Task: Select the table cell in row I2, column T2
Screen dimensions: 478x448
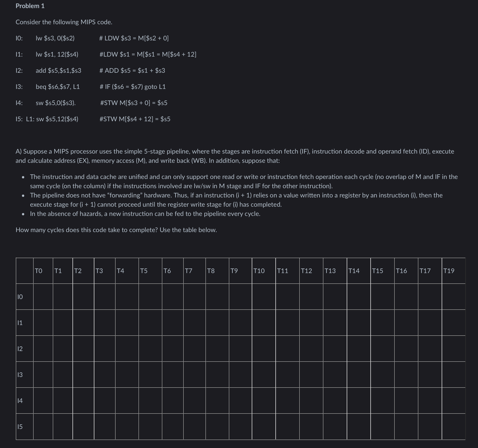Action: point(83,349)
